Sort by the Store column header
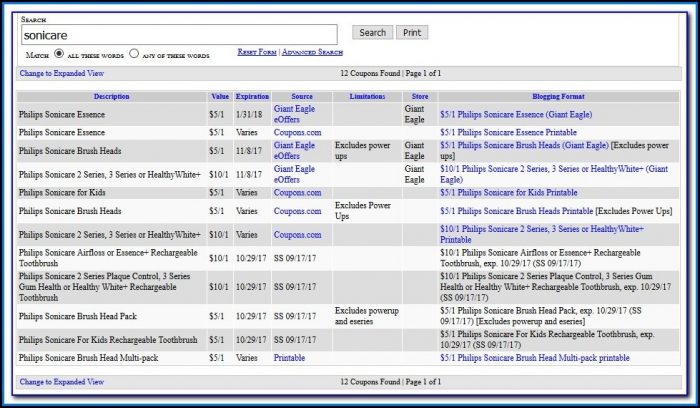Viewport: 700px width, 408px height. coord(420,96)
